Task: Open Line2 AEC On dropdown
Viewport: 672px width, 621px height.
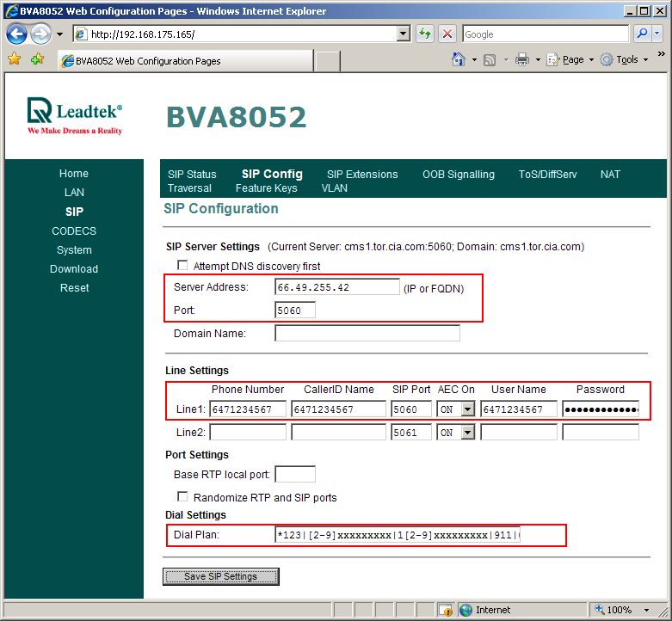Action: [x=455, y=432]
